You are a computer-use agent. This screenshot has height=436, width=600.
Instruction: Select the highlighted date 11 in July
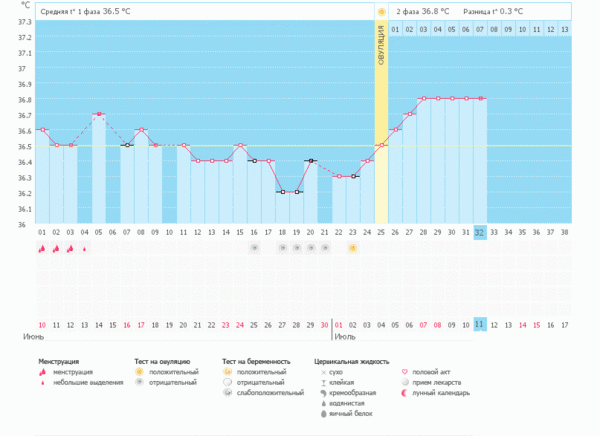480,324
